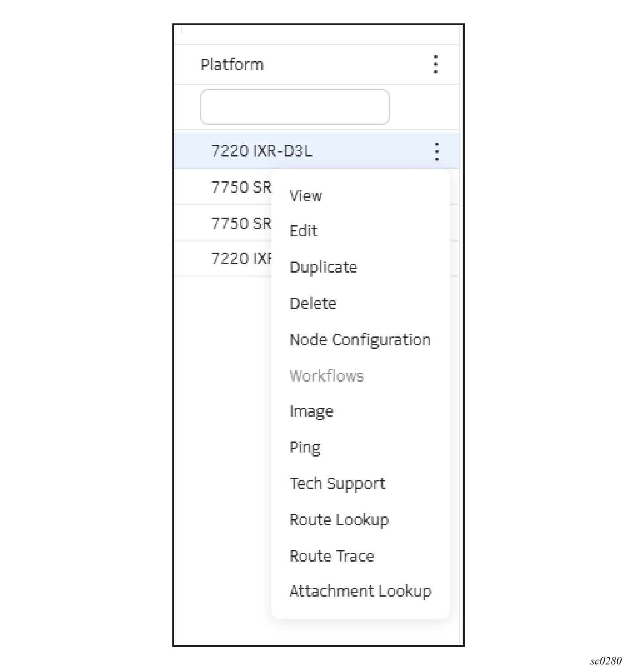Choose Edit in the row menu
The image size is (631, 672).
[x=303, y=231]
